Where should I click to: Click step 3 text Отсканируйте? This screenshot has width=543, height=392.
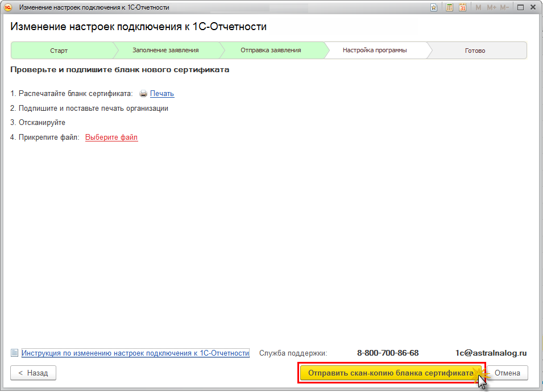(42, 123)
